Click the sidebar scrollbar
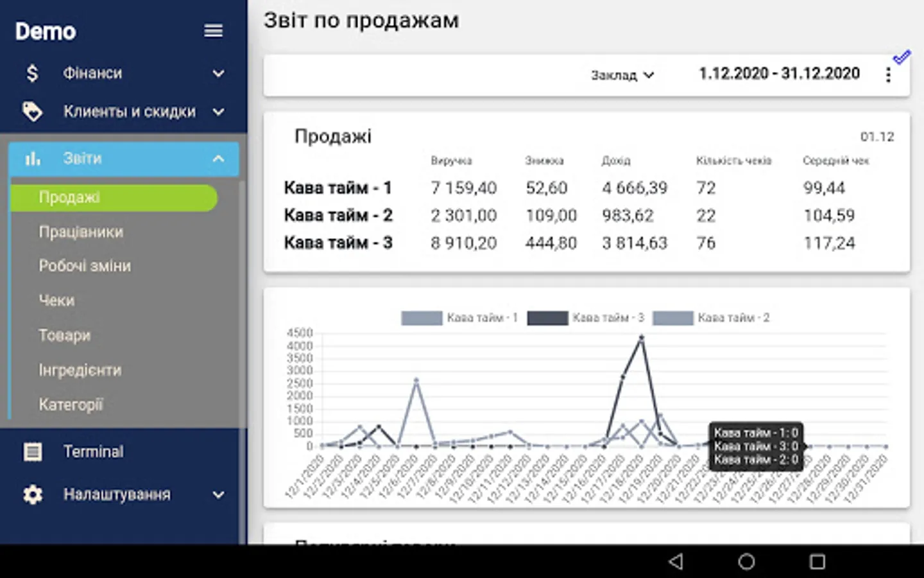 [242, 363]
